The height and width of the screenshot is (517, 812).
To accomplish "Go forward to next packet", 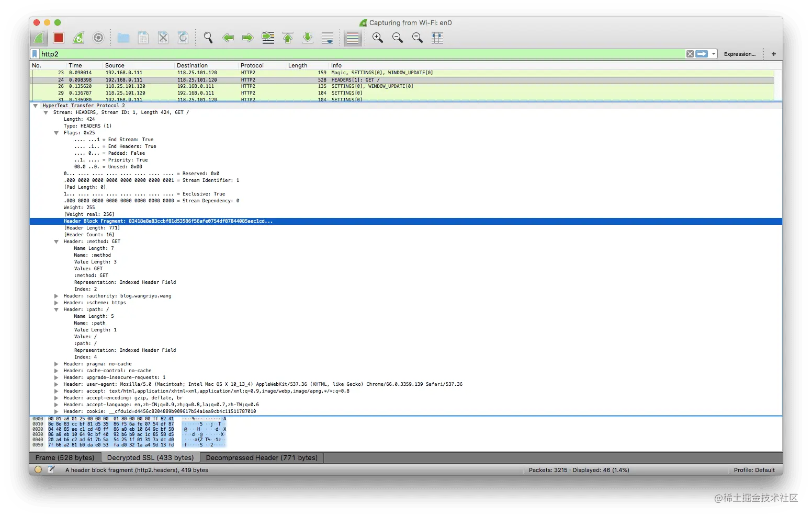I will click(x=248, y=38).
